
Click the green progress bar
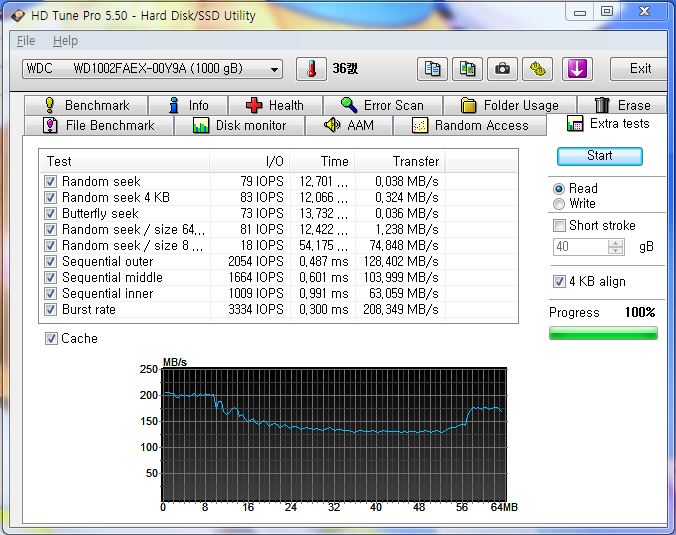coord(603,333)
